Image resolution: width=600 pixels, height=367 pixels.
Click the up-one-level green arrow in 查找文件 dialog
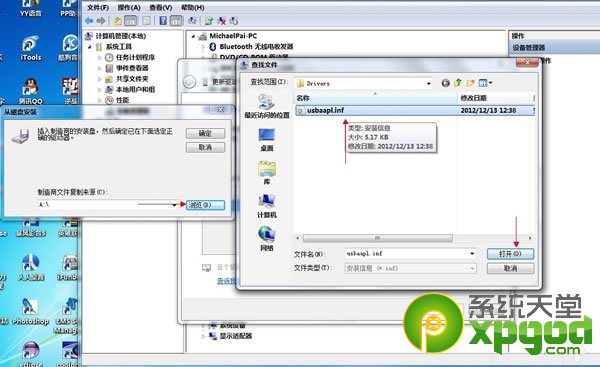[x=458, y=83]
